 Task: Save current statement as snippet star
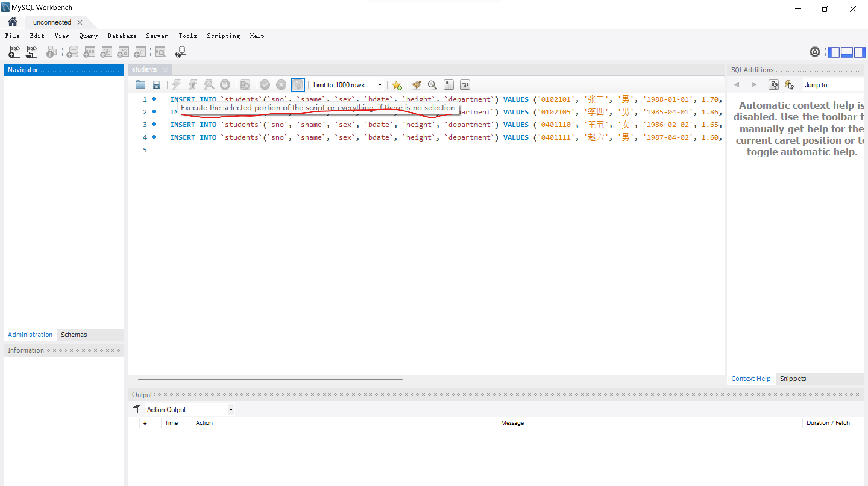397,85
